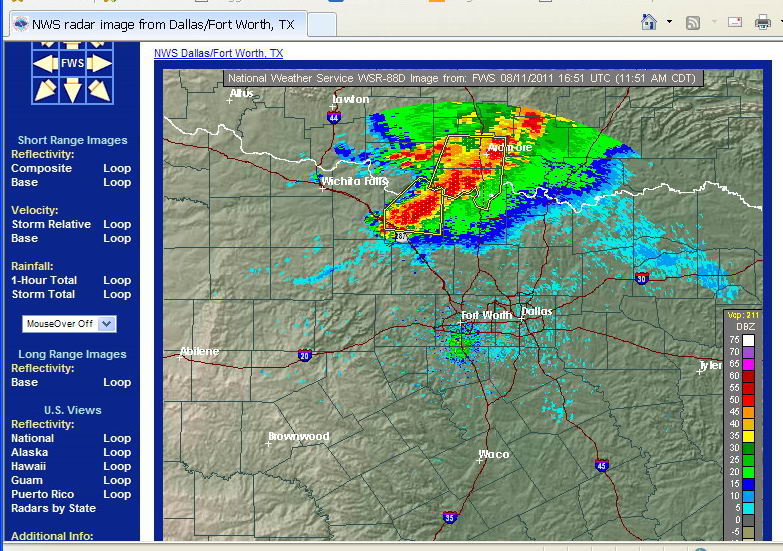This screenshot has height=551, width=783.
Task: Click the 50 dBZ red legend swatch
Action: (x=748, y=400)
